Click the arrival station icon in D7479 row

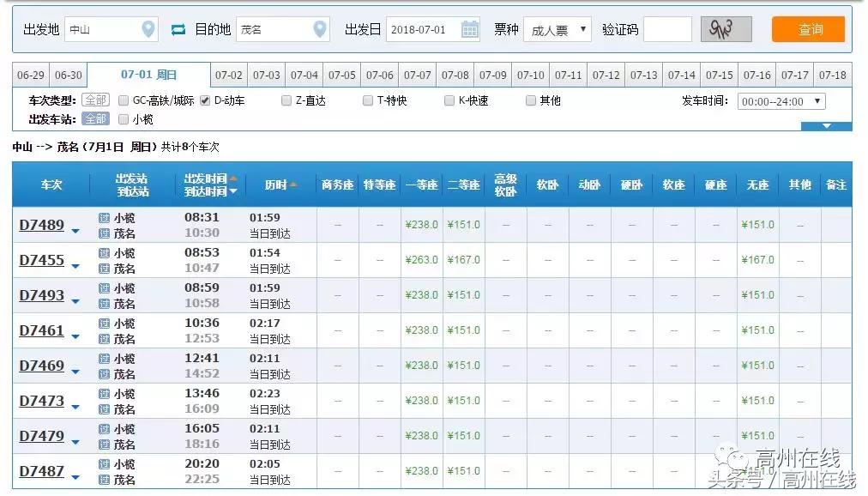[104, 444]
